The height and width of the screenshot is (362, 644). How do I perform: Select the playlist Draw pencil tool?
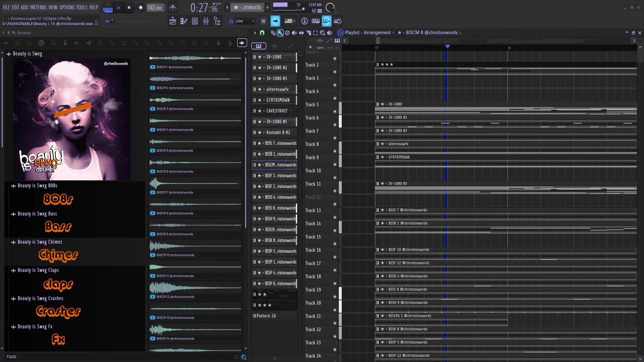[273, 33]
